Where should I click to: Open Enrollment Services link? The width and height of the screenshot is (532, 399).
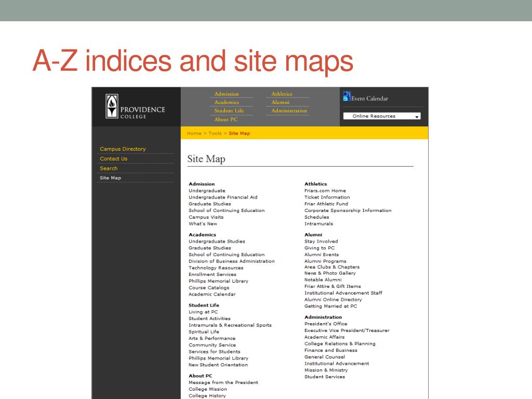click(212, 274)
